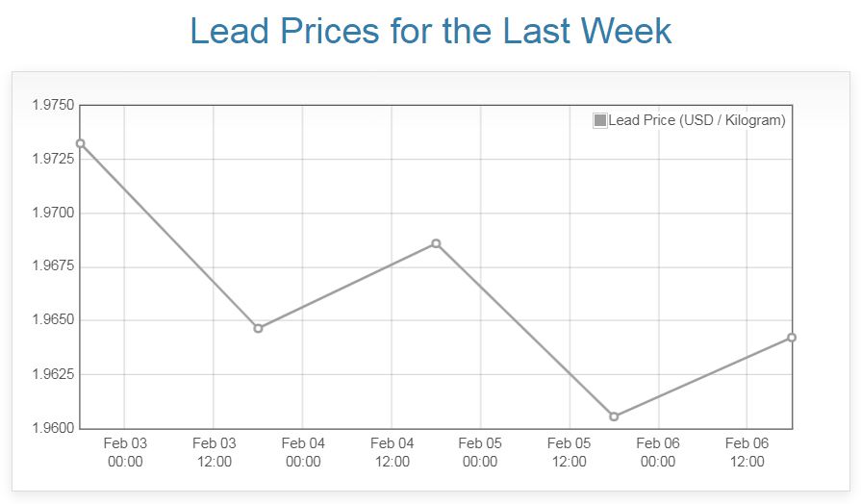The image size is (861, 504).
Task: Click the "Feb 03 12:00" x-axis label
Action: 214,452
